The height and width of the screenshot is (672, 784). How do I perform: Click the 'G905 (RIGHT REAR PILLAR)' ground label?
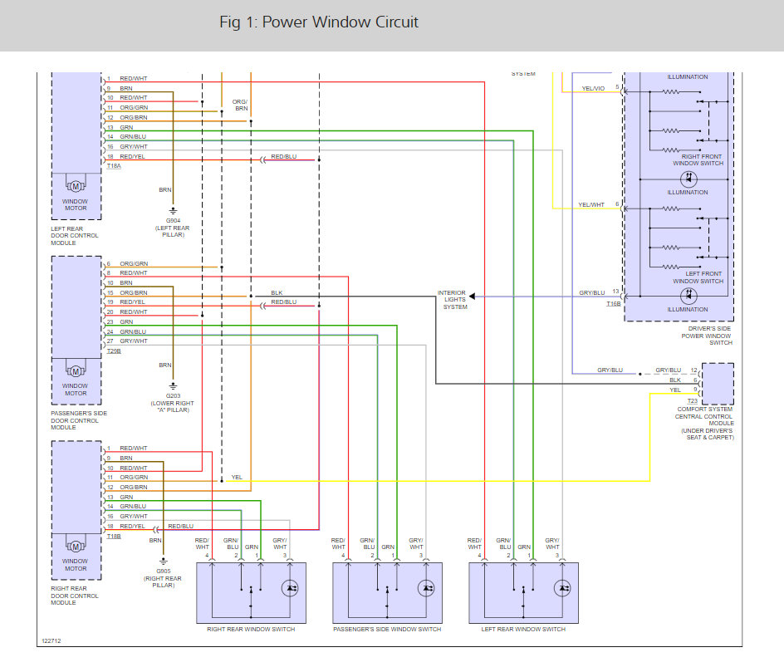pyautogui.click(x=163, y=578)
